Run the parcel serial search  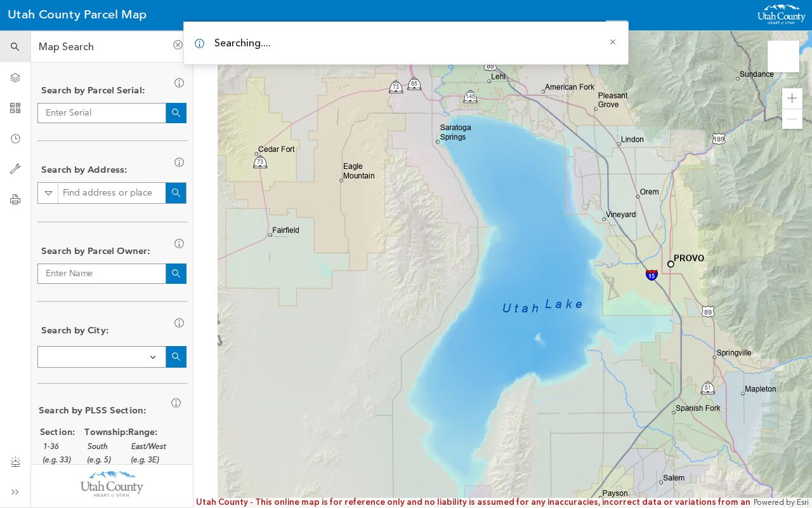pyautogui.click(x=176, y=113)
